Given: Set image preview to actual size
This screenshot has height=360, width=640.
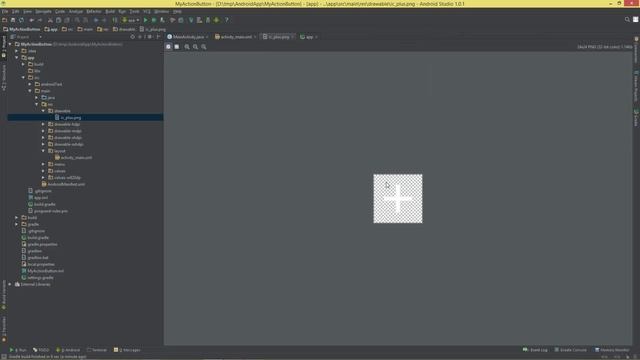Looking at the screenshot, I should coord(204,47).
